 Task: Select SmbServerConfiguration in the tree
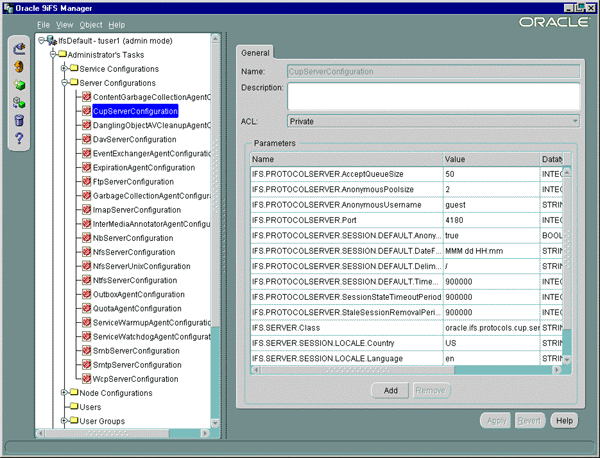[x=136, y=350]
